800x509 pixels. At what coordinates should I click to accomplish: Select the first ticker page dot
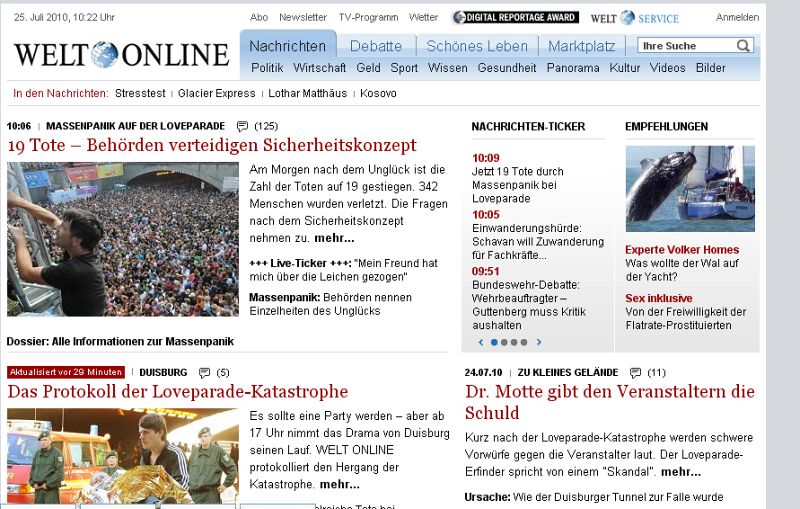[494, 342]
